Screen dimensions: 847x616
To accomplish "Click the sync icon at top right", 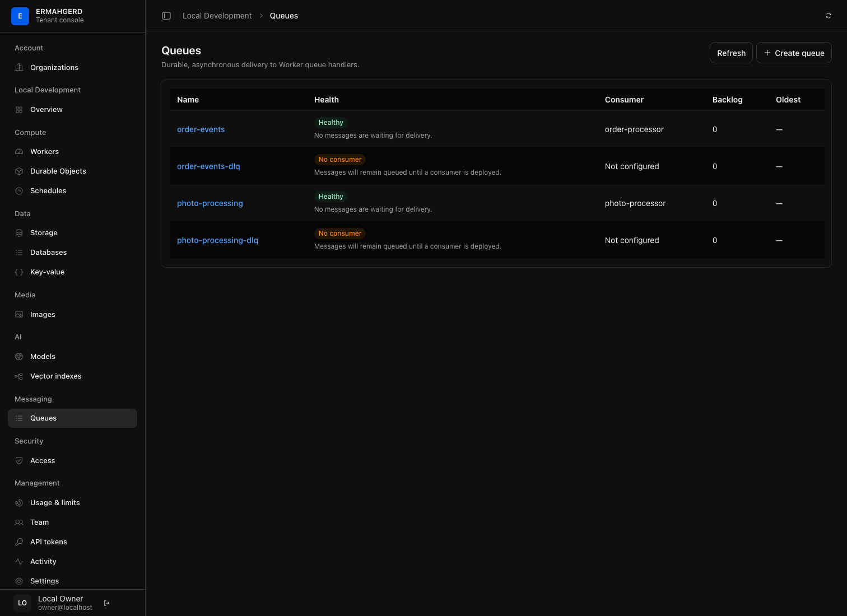I will click(829, 16).
